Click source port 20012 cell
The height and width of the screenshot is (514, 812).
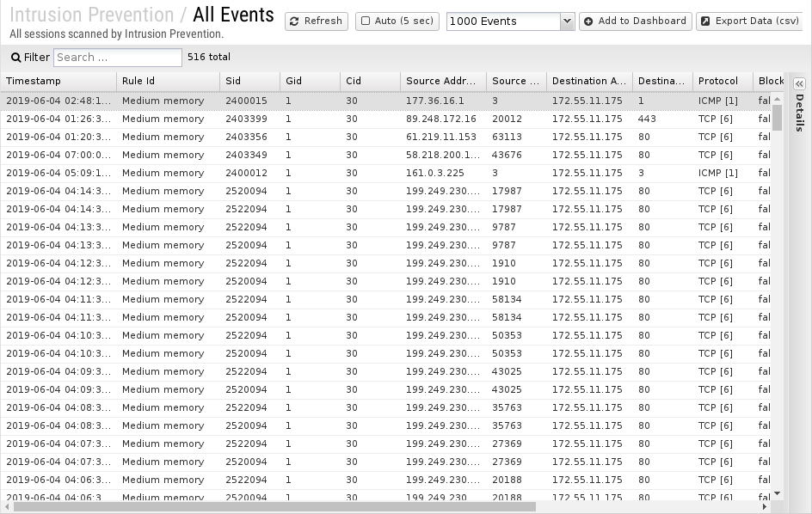507,119
